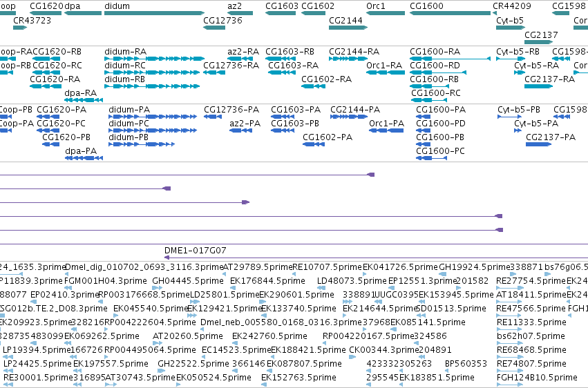Select the CG1620-RC transcript label

point(57,65)
